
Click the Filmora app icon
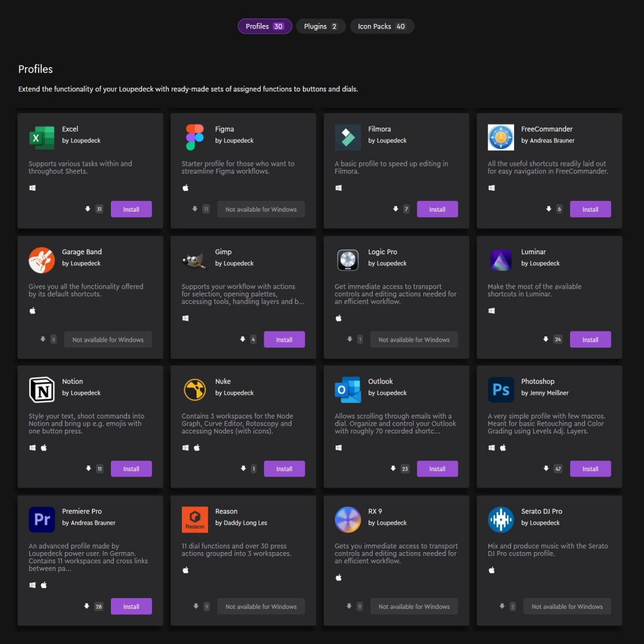pyautogui.click(x=348, y=138)
